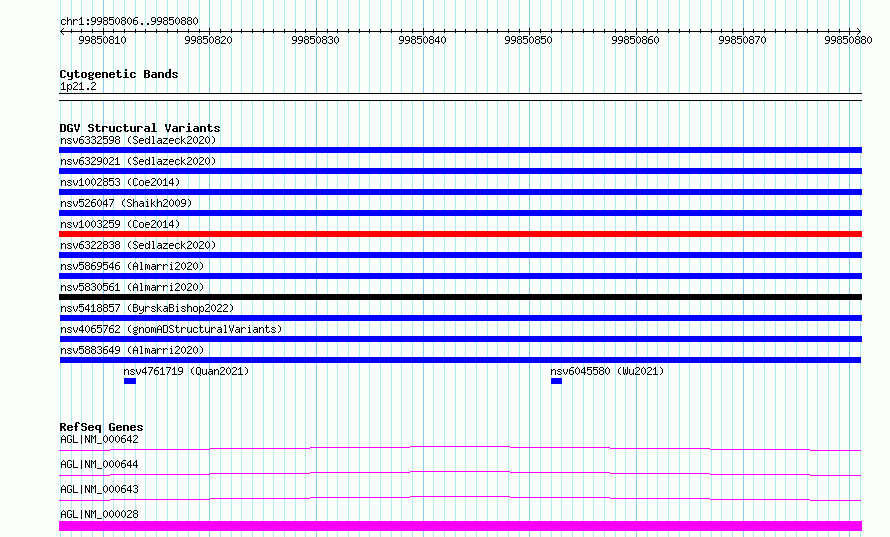Open variant label nsv1002853 (Coe2014)
Viewport: 890px width, 537px height.
coord(120,182)
